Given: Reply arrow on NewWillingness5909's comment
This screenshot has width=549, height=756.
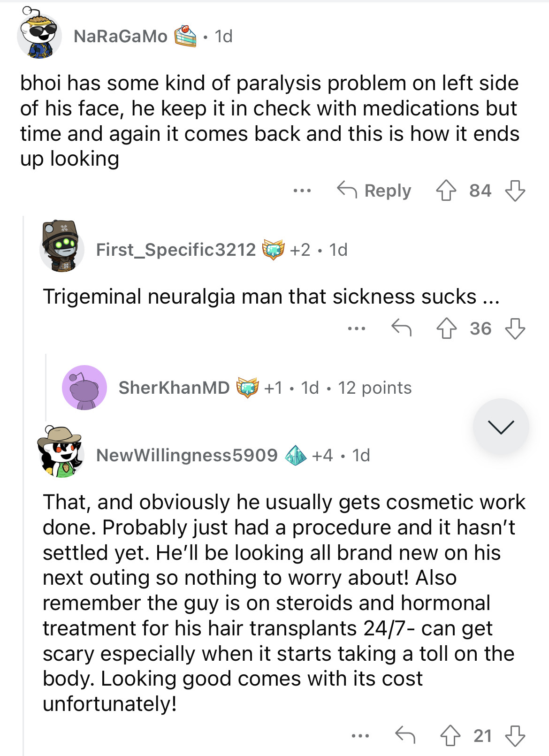Looking at the screenshot, I should (x=405, y=735).
